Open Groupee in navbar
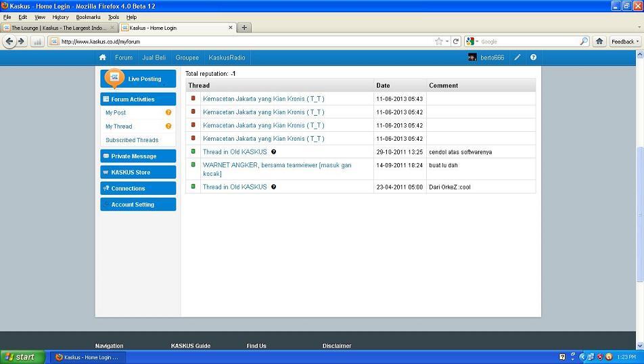 (187, 58)
